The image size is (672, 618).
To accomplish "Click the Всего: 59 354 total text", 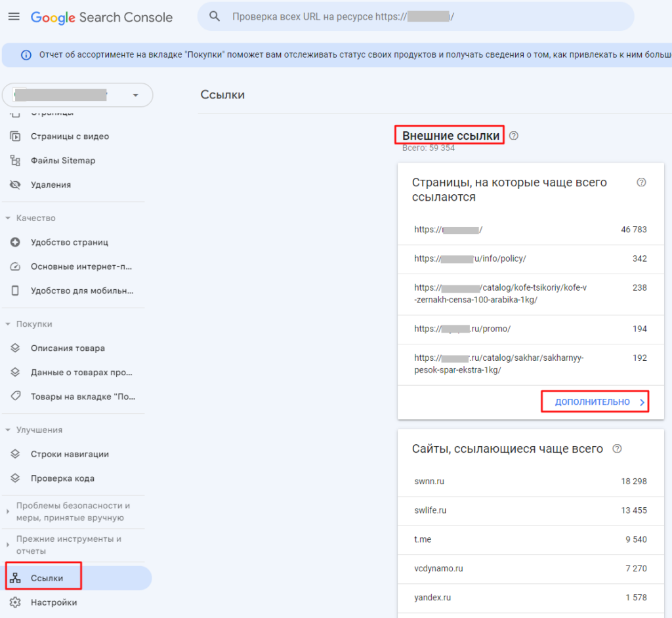I will tap(429, 148).
